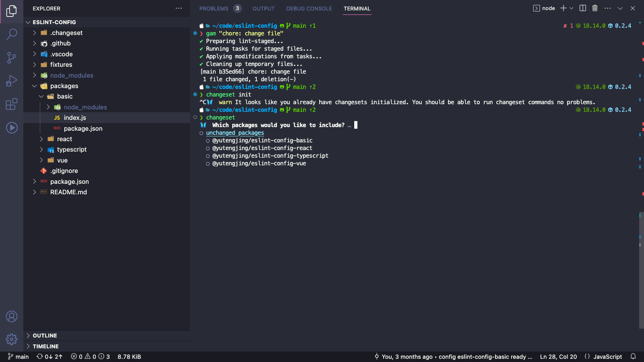Select eslint-config-basic package option
The height and width of the screenshot is (362, 644).
coord(262,140)
